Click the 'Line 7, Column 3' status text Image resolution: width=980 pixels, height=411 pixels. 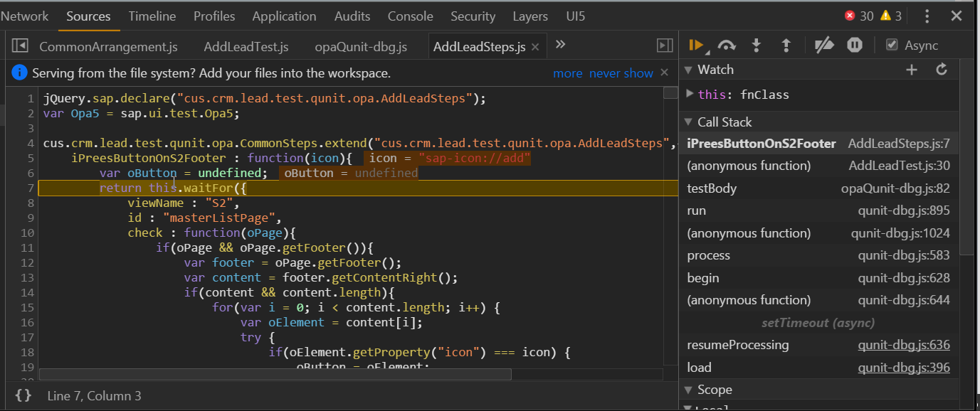(94, 395)
